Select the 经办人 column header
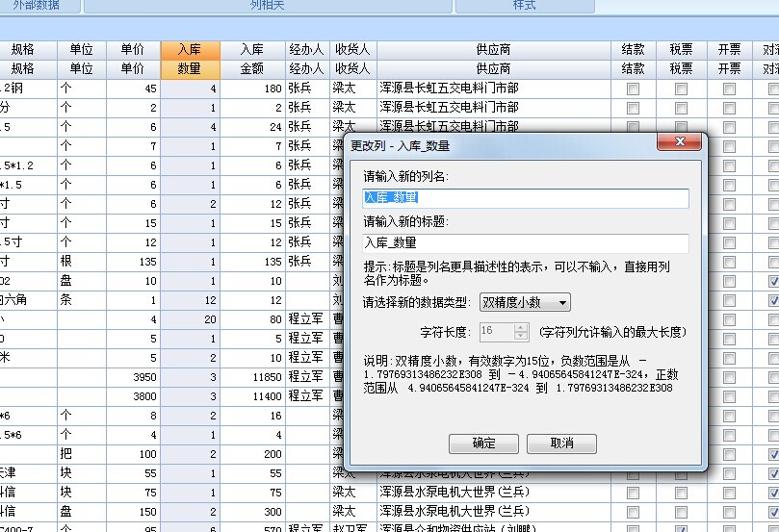The width and height of the screenshot is (779, 532). [306, 59]
